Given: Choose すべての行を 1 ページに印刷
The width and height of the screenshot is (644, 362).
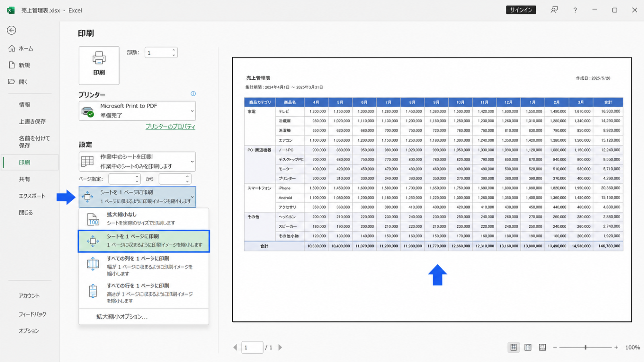Looking at the screenshot, I should point(144,293).
